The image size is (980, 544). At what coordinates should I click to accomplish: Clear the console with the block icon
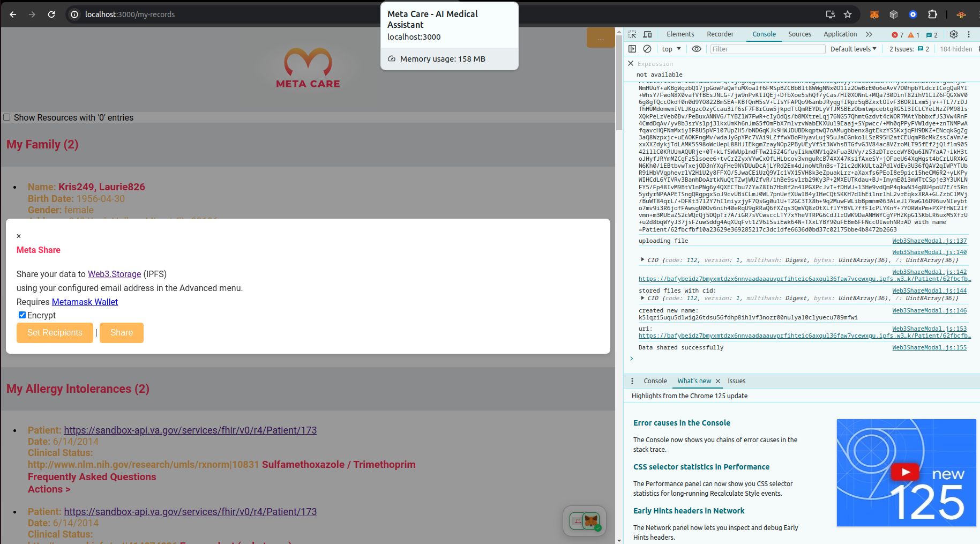click(647, 49)
